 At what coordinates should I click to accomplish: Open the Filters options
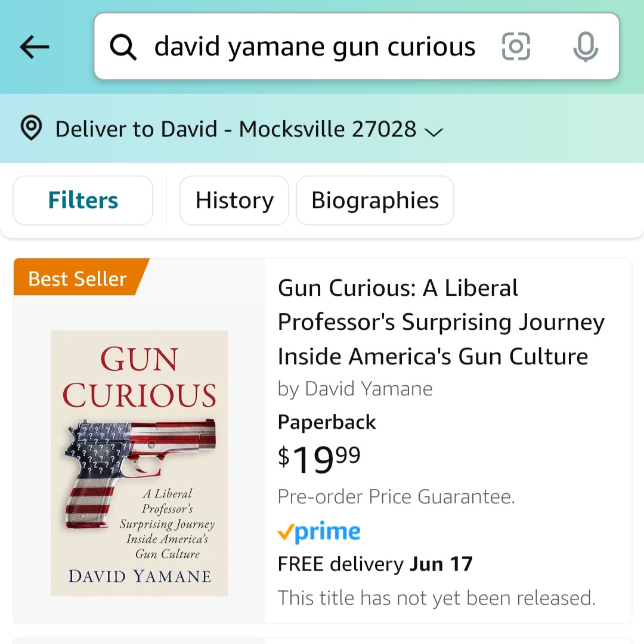tap(83, 200)
